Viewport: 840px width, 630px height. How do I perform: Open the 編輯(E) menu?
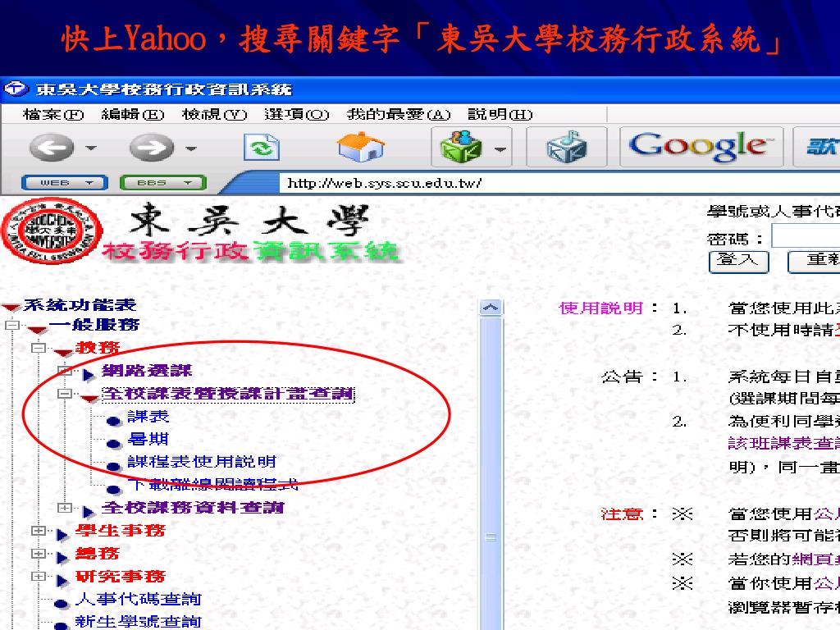(132, 114)
